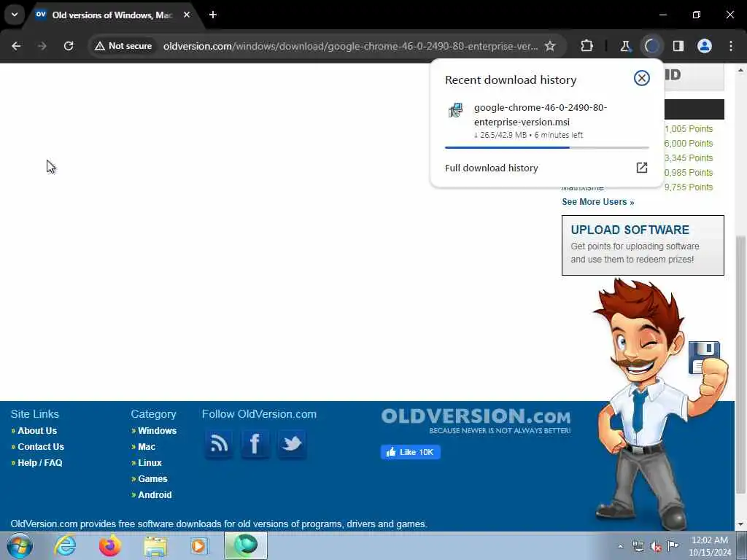This screenshot has width=747, height=560.
Task: Click the oldversion.com address bar URL
Action: click(350, 46)
